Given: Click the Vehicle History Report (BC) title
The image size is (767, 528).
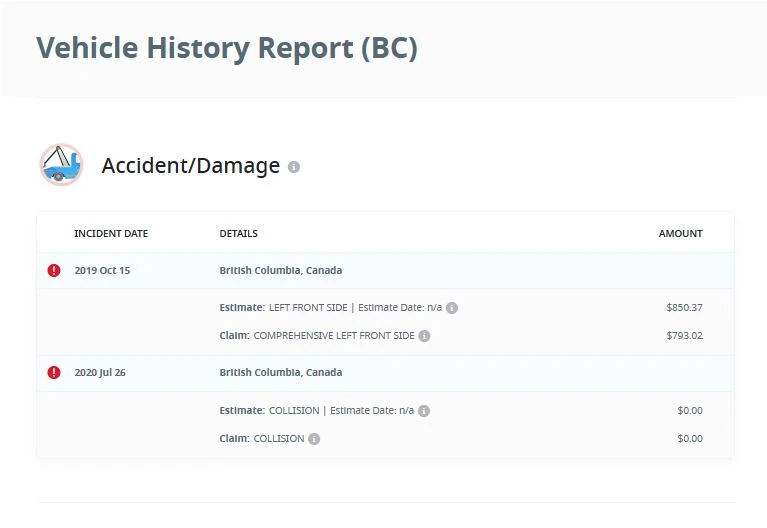Looking at the screenshot, I should (227, 48).
